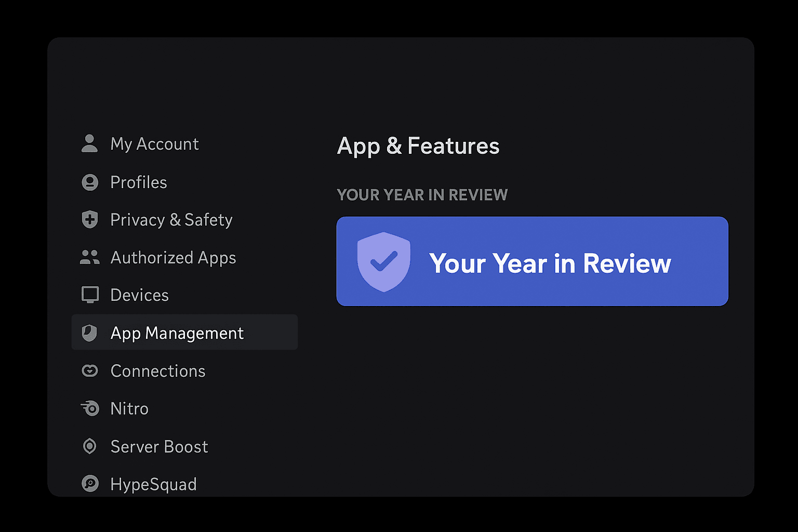The width and height of the screenshot is (798, 532).
Task: Click the Nitro speed icon in sidebar
Action: tap(90, 408)
